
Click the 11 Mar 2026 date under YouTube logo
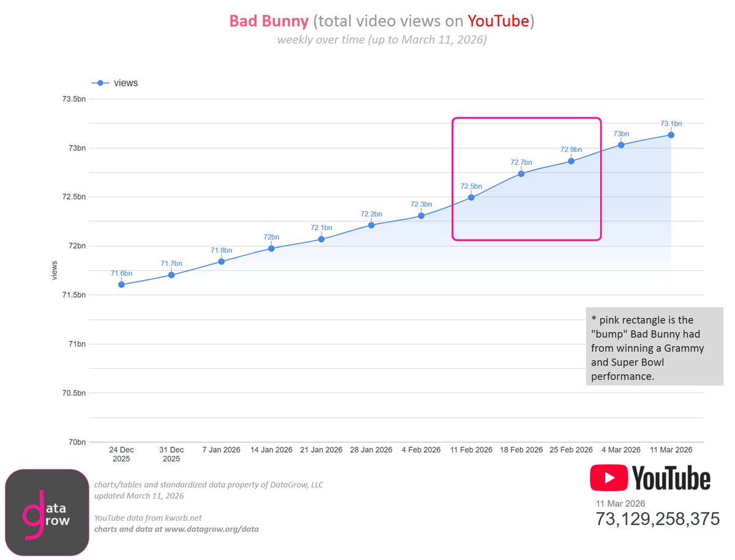point(620,503)
